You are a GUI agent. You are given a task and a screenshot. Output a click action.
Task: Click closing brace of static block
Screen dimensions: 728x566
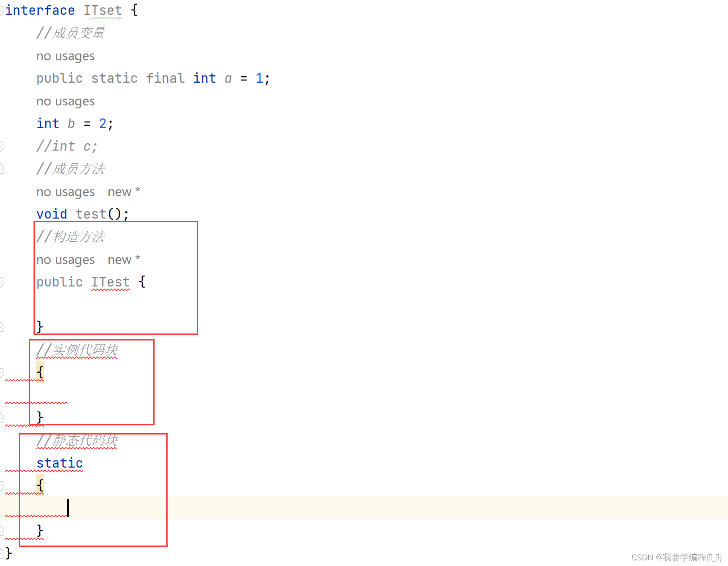pos(40,530)
